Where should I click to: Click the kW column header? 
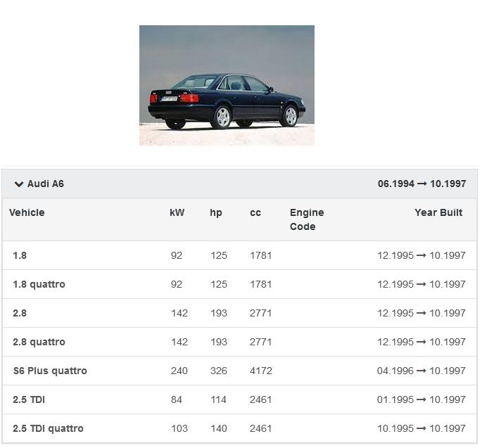(177, 212)
